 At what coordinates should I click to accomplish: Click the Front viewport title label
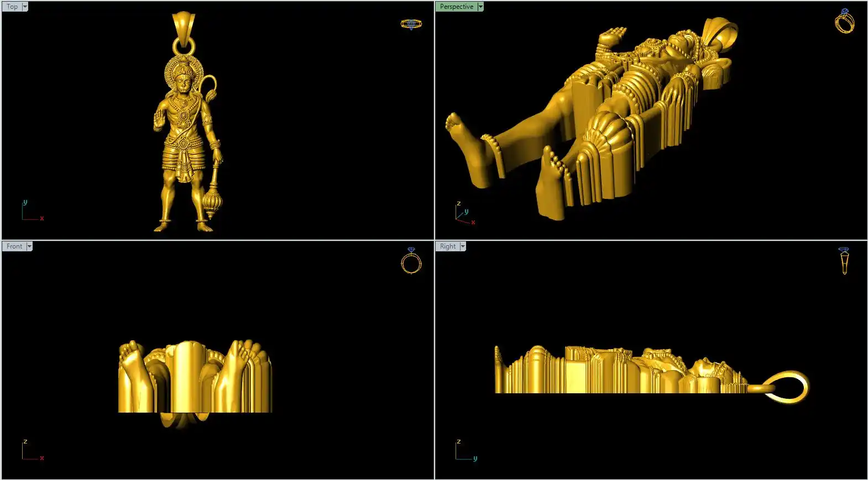14,246
